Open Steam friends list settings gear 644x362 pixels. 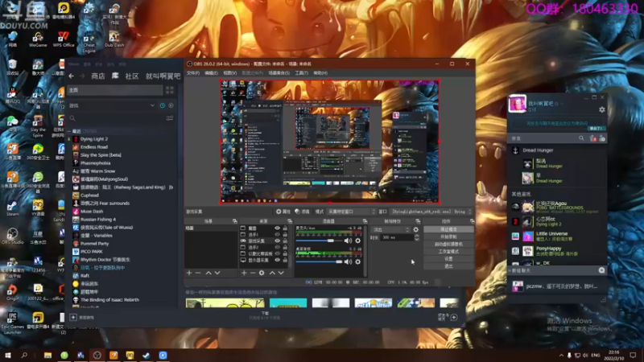pyautogui.click(x=601, y=109)
